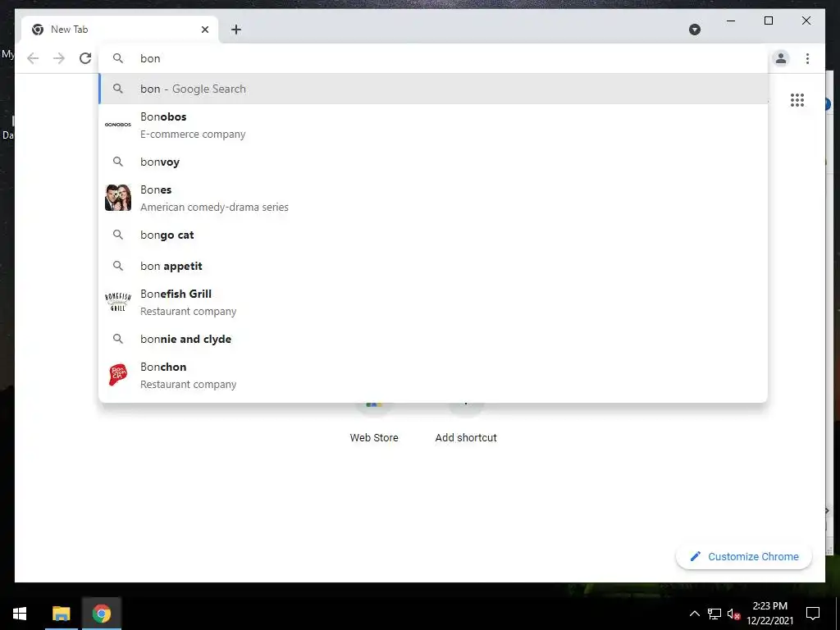Click the Bones show thumbnail image
Viewport: 840px width, 630px height.
[x=118, y=198]
